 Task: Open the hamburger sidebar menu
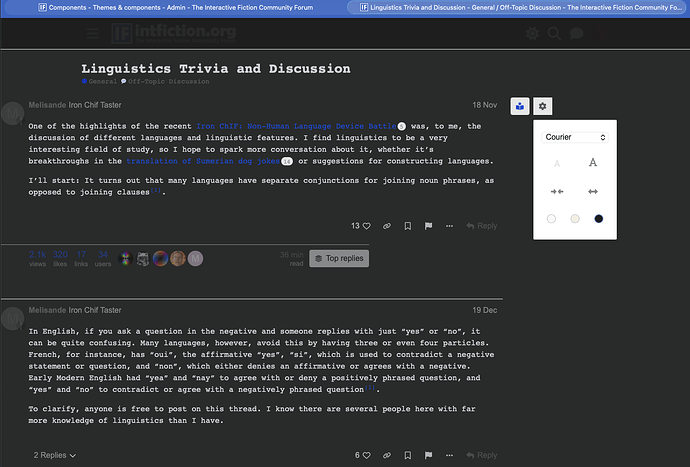(x=92, y=33)
